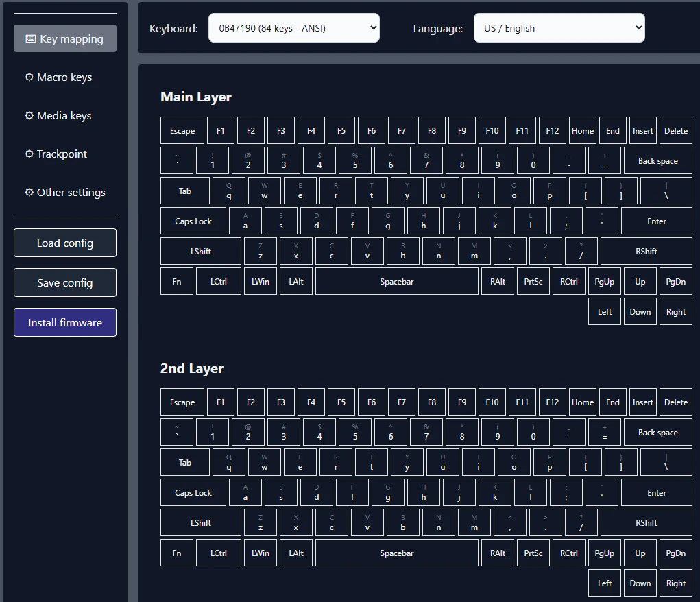Select the g key in Main Layer

click(x=388, y=221)
